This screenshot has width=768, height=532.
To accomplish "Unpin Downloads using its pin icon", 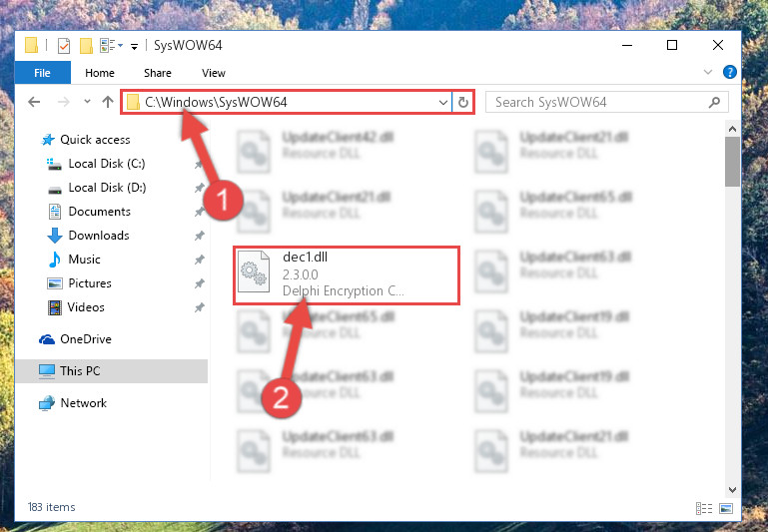I will tap(200, 236).
